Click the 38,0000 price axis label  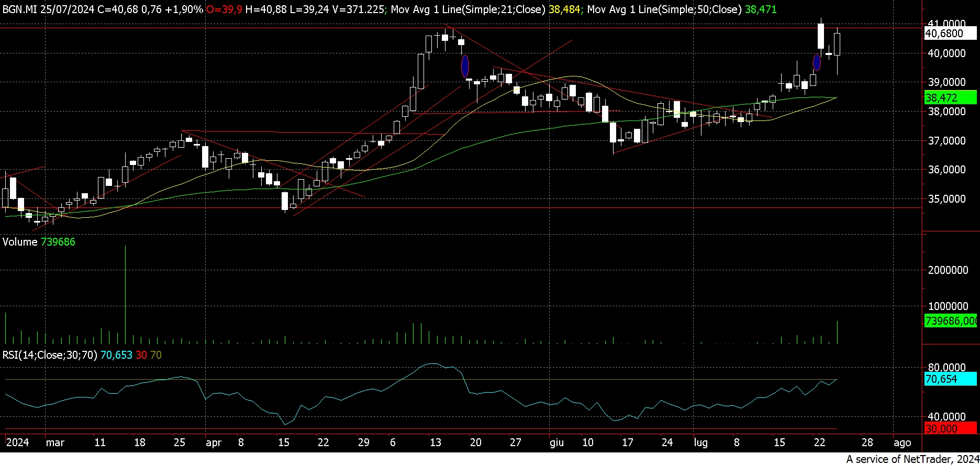[x=946, y=112]
